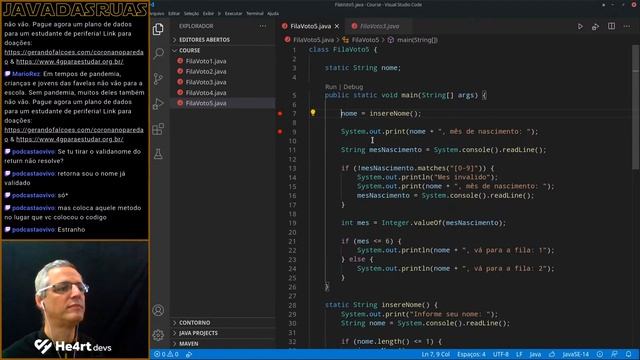Change language mode Java in status bar
The image size is (640, 360).
coord(535,354)
